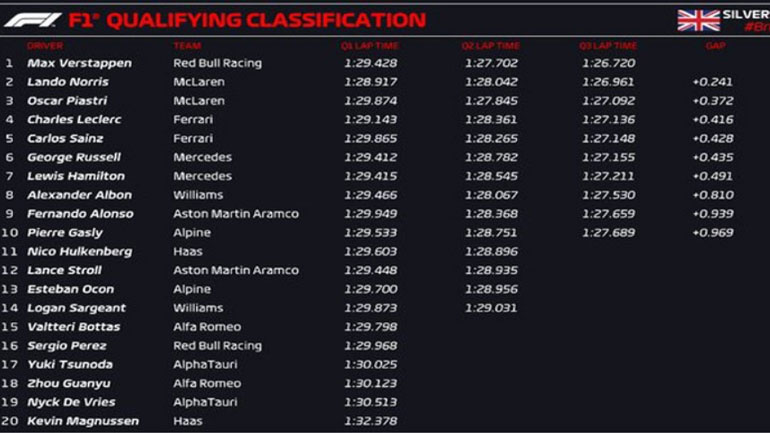Click the British flag icon

pyautogui.click(x=698, y=20)
